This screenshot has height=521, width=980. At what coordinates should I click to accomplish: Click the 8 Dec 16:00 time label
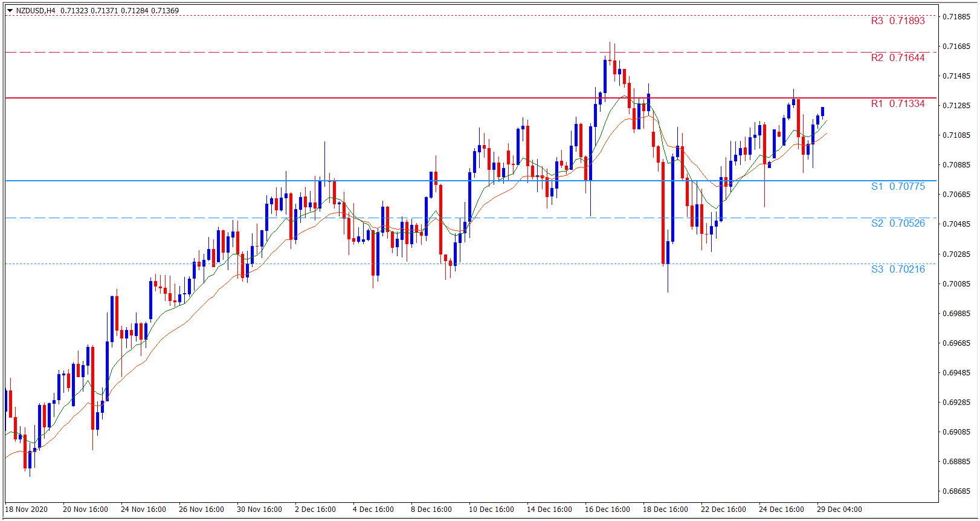(431, 509)
